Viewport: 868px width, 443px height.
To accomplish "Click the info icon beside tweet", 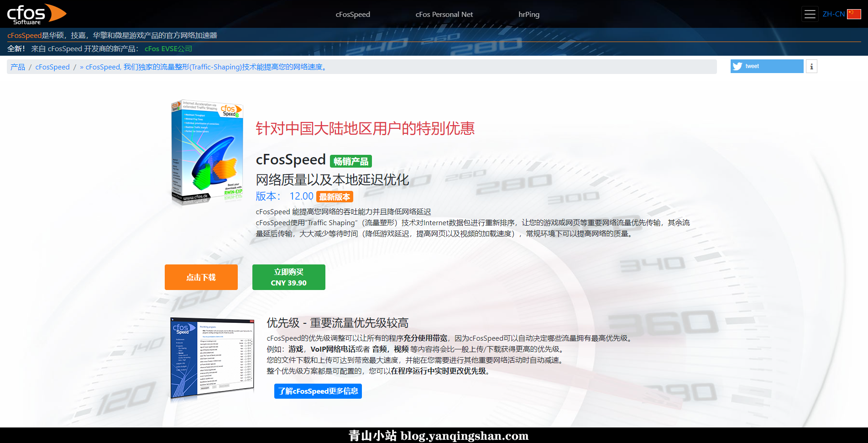I will click(811, 66).
